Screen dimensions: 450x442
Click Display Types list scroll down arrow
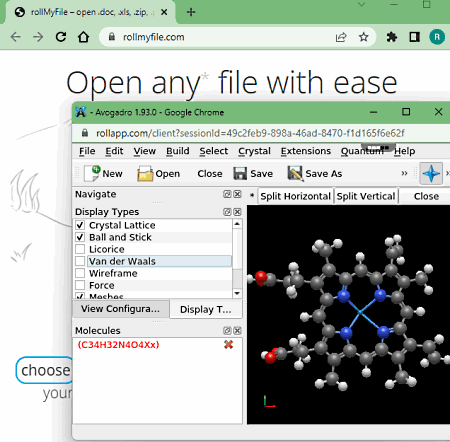(237, 293)
